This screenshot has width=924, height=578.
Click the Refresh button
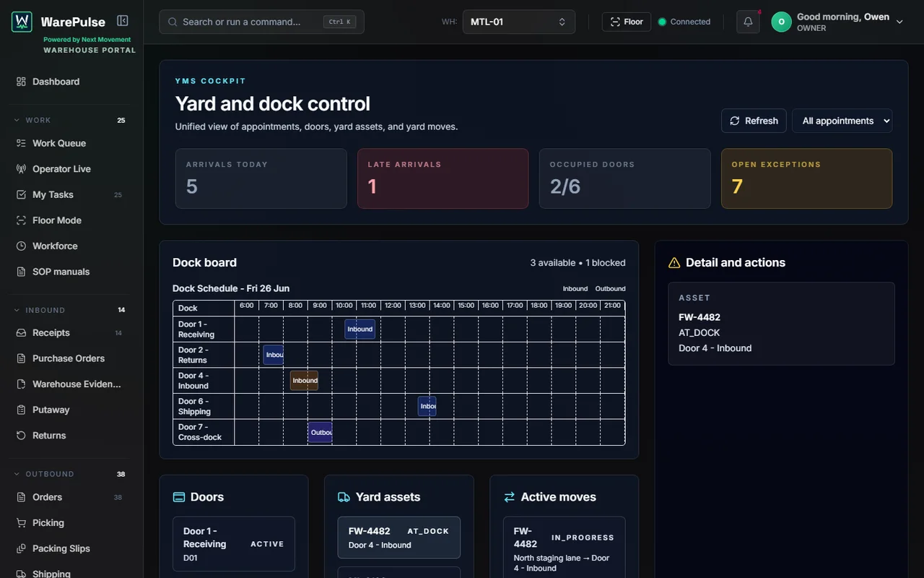pos(754,121)
